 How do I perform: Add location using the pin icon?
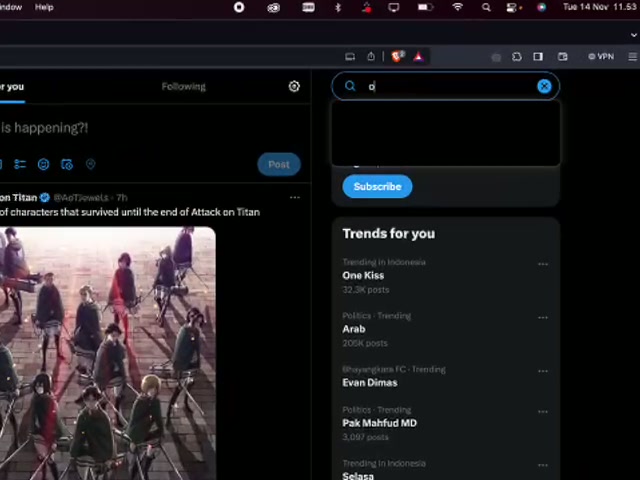coord(90,164)
